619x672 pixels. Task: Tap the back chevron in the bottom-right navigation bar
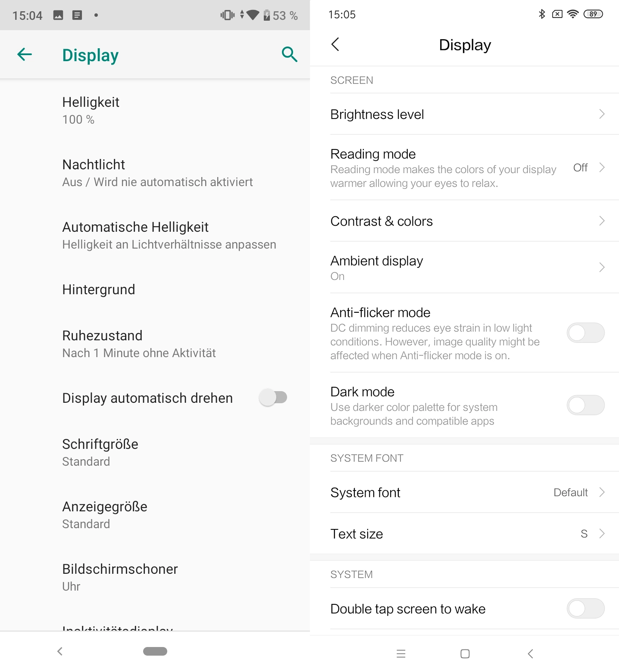pyautogui.click(x=530, y=653)
